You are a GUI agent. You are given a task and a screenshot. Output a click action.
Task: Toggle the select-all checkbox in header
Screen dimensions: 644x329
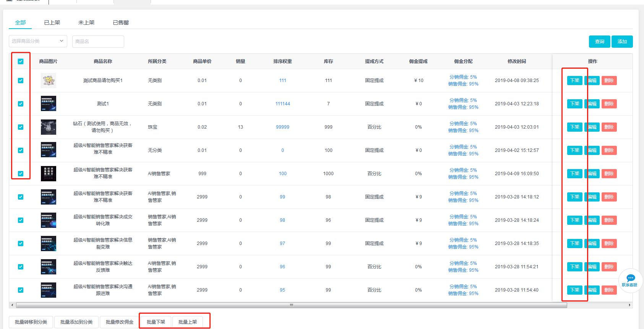coord(21,61)
